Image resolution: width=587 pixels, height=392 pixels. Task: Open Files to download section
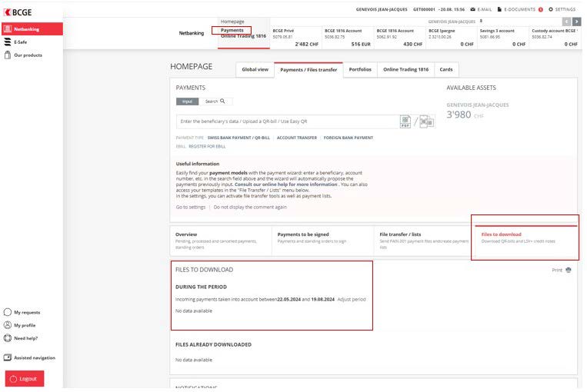pyautogui.click(x=526, y=241)
